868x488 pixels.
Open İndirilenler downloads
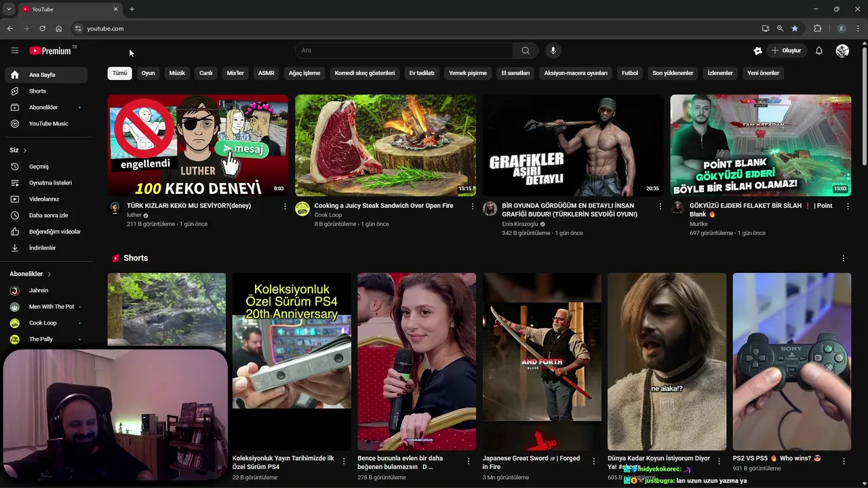[x=46, y=247]
